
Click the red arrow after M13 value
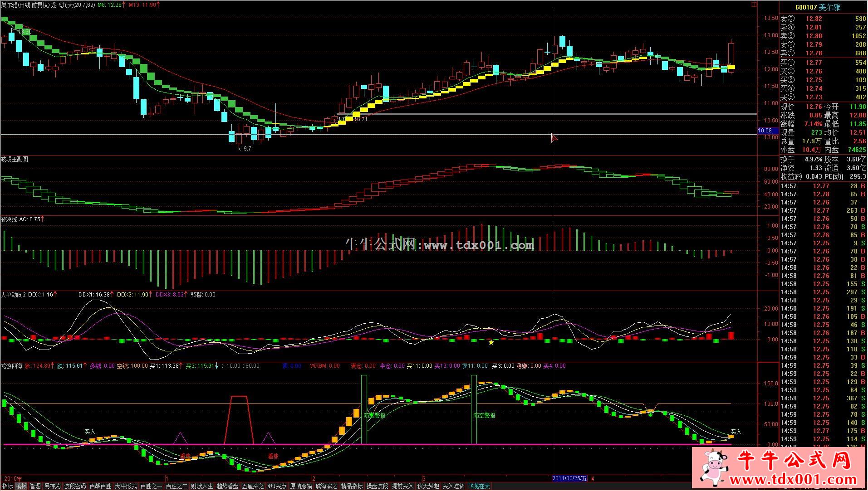point(160,5)
